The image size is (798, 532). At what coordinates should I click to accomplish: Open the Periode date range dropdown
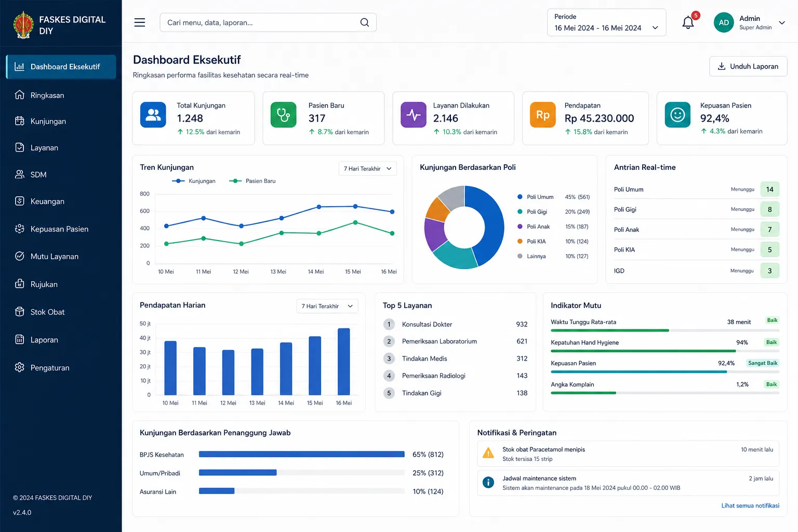click(606, 22)
